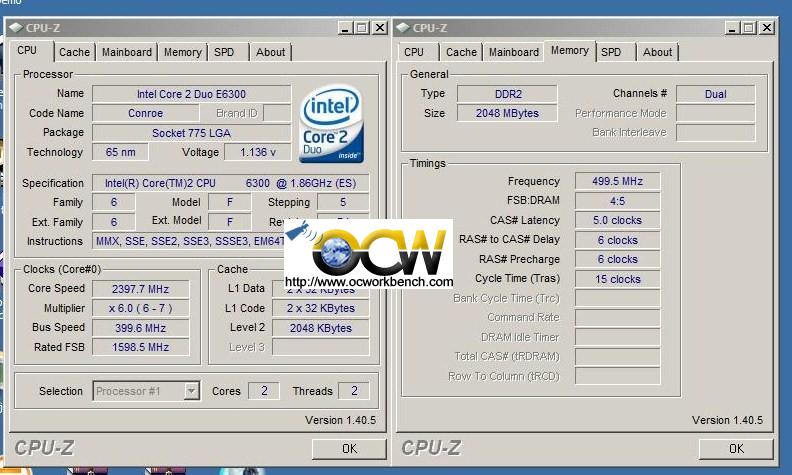This screenshot has height=475, width=792.
Task: Click the Cycle Time (Tras) value '15 clocks'
Action: (617, 279)
